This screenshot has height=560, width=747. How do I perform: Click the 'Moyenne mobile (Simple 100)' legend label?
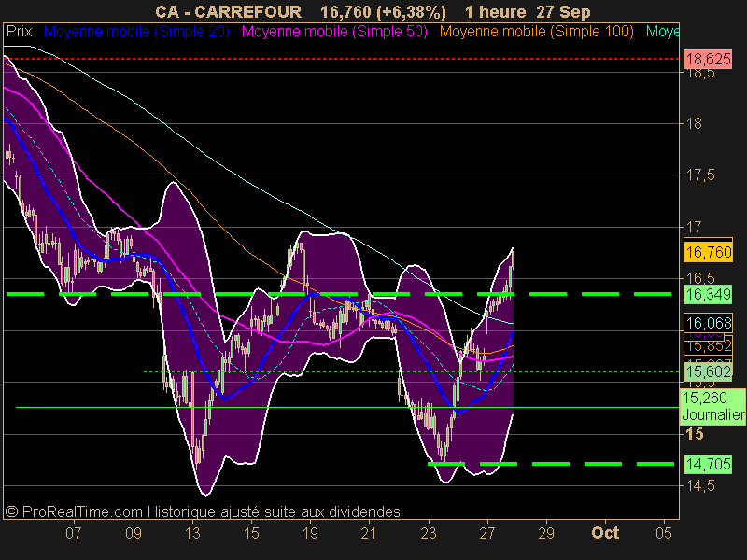pos(536,32)
